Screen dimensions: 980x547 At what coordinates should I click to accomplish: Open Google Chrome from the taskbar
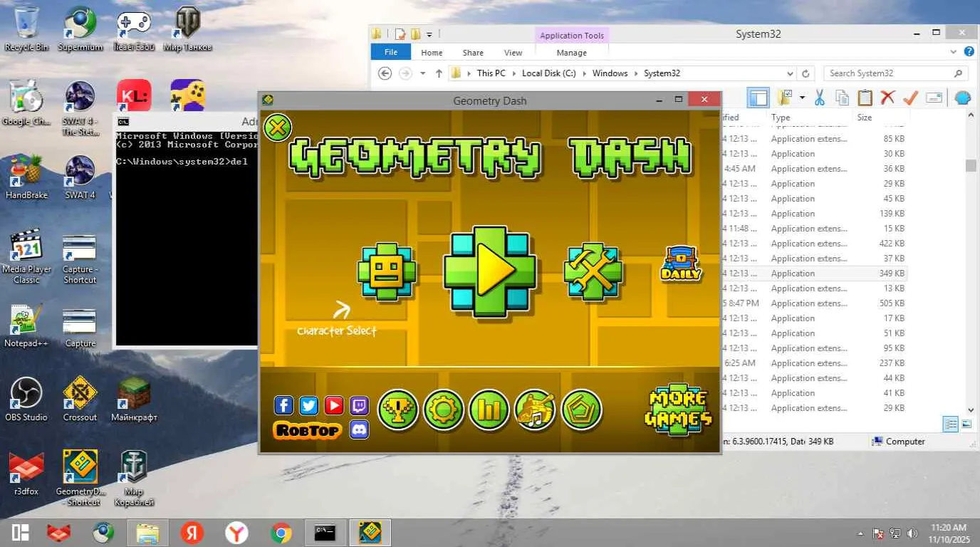point(281,533)
